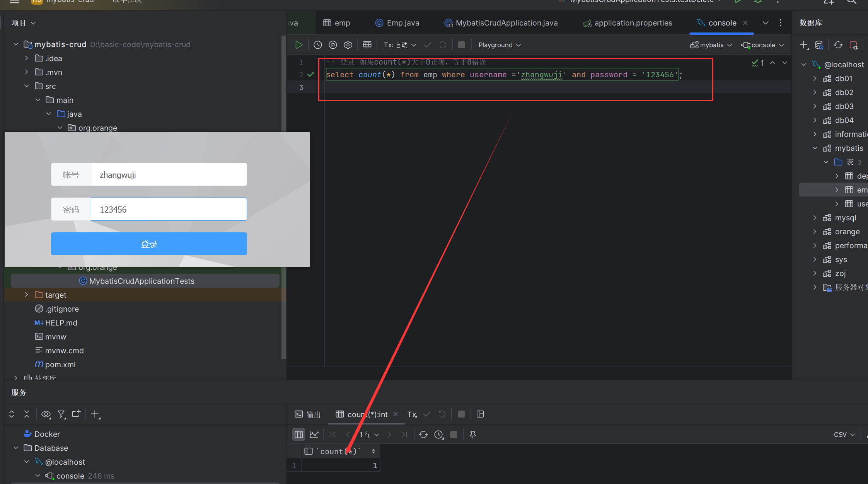
Task: Click the deactivate data source red square icon
Action: (x=854, y=45)
